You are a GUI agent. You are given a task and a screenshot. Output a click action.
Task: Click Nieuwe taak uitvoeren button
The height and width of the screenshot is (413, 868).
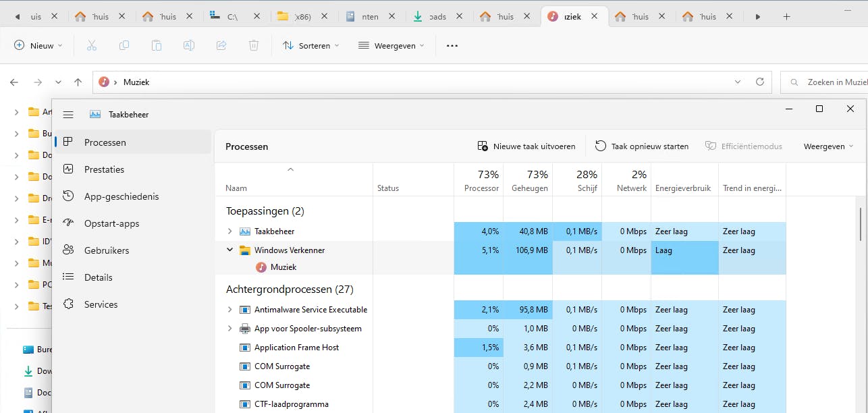[x=526, y=146]
